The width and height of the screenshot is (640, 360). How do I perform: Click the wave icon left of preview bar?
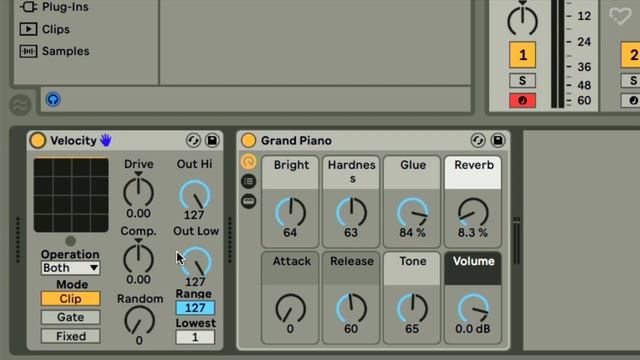20,104
